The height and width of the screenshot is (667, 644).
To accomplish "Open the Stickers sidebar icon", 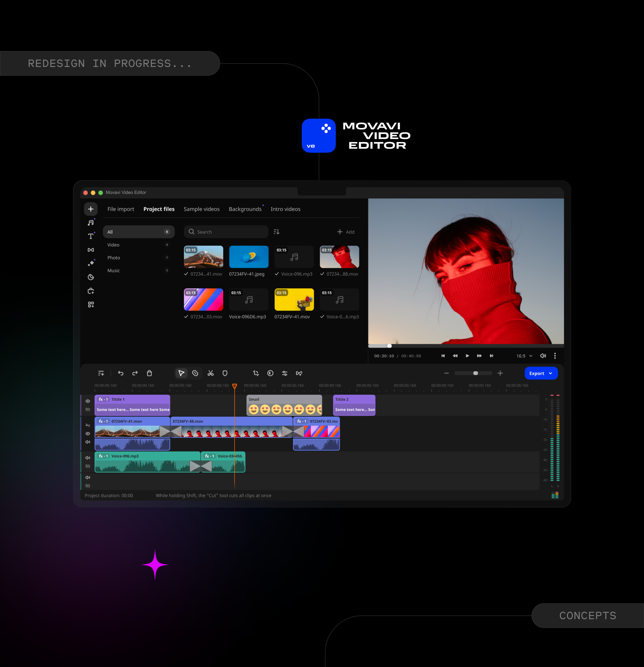I will [x=91, y=277].
